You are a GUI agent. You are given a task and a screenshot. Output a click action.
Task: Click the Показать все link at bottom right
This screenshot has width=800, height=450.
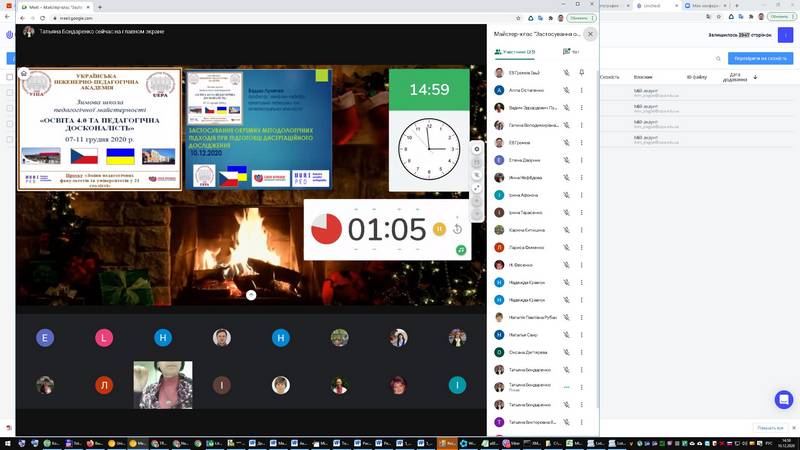[x=770, y=428]
